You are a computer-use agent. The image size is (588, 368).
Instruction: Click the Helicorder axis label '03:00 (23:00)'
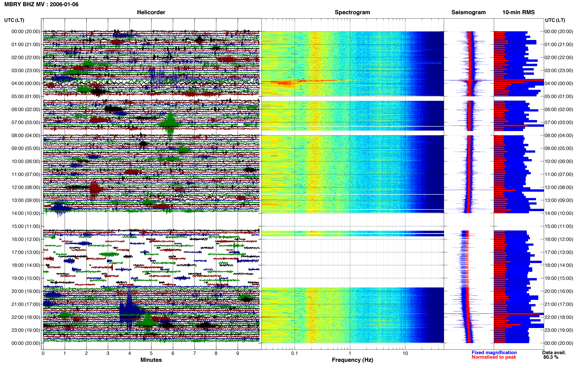(26, 71)
